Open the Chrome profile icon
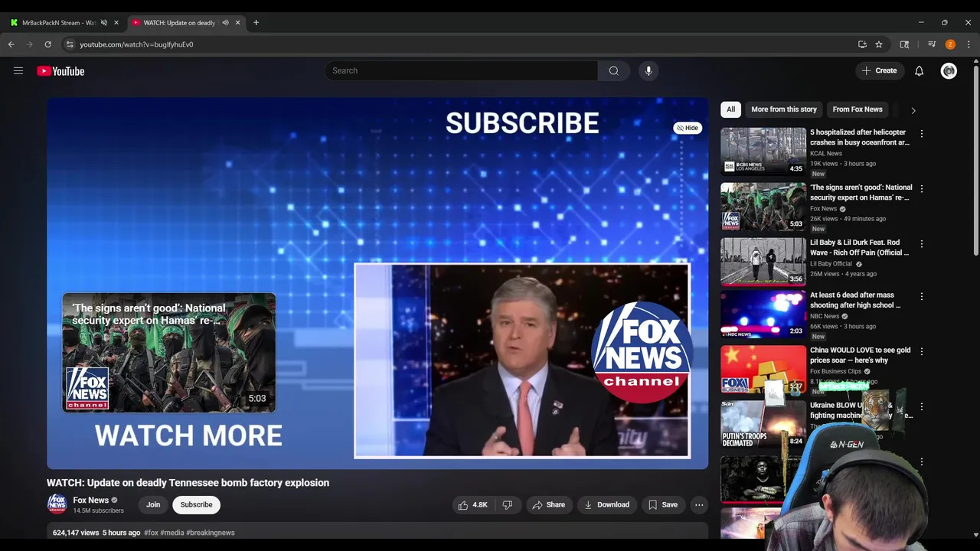The image size is (980, 551). (950, 44)
